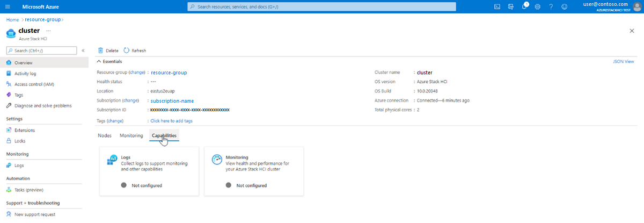
Task: Click the Access control people icon
Action: (x=9, y=84)
